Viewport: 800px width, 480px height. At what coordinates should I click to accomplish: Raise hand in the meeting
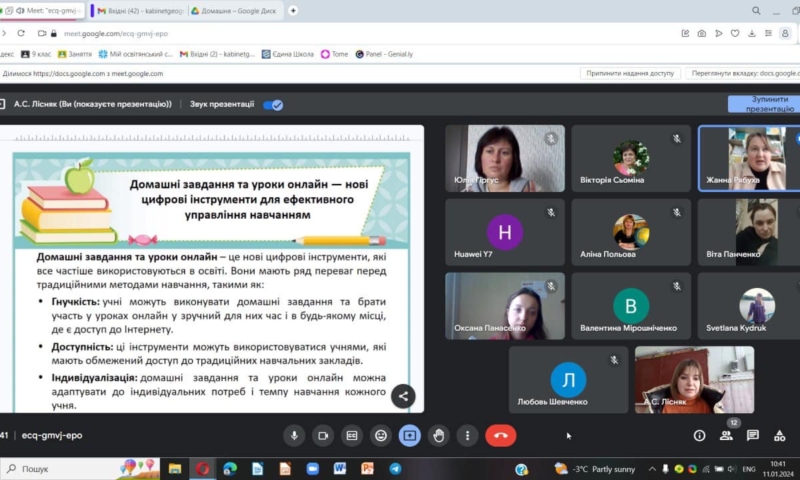(x=439, y=436)
